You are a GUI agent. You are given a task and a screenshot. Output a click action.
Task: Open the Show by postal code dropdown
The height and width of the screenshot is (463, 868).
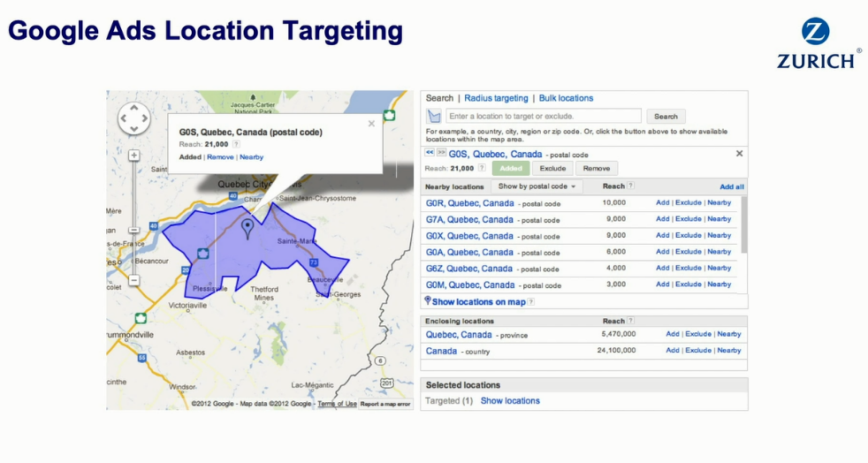point(537,186)
